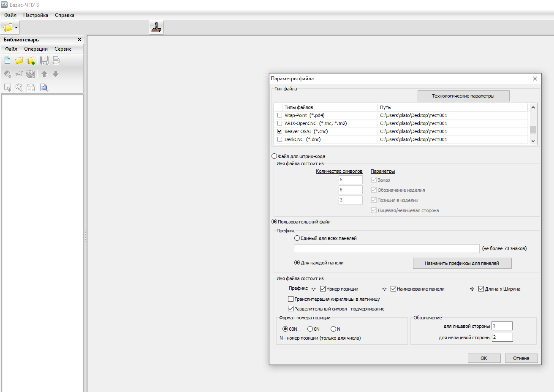The width and height of the screenshot is (554, 392).
Task: Close the Библиотекарь panel
Action: point(79,39)
